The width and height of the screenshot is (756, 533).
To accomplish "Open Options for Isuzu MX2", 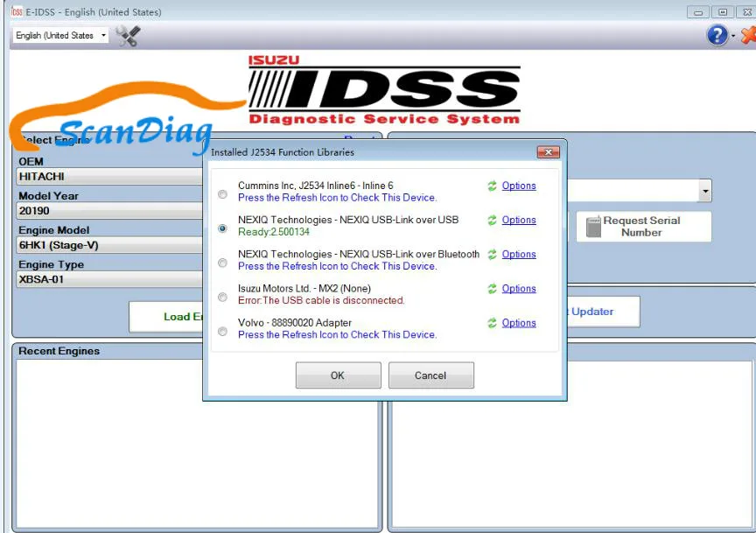I will [519, 289].
